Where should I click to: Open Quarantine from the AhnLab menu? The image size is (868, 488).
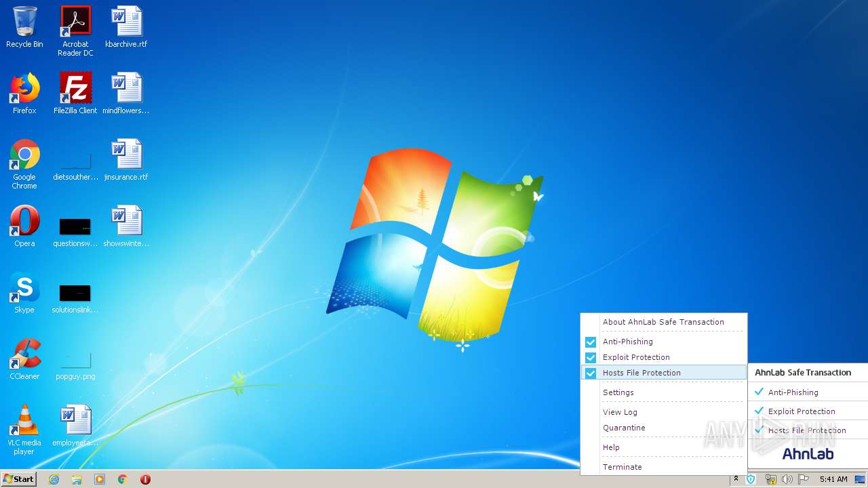click(x=663, y=428)
